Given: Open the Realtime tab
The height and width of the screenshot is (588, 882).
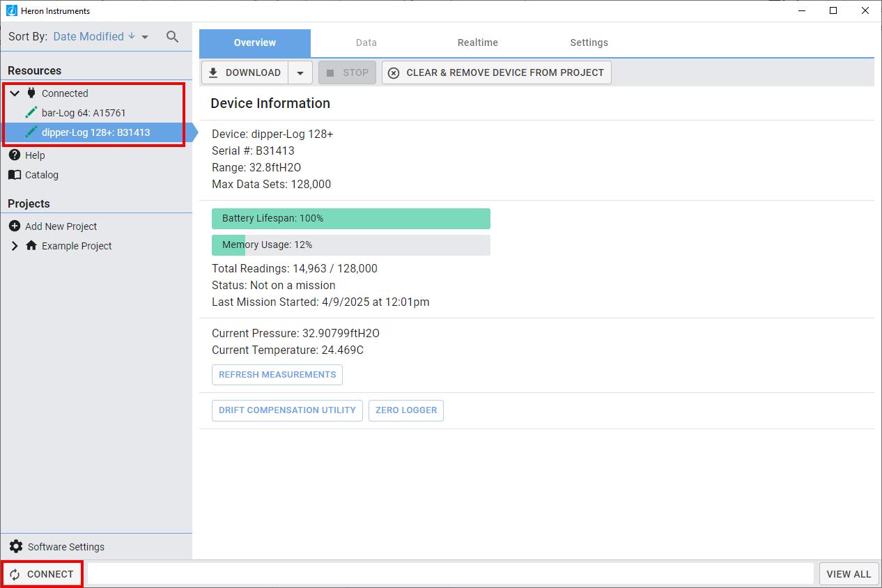Looking at the screenshot, I should pyautogui.click(x=478, y=42).
